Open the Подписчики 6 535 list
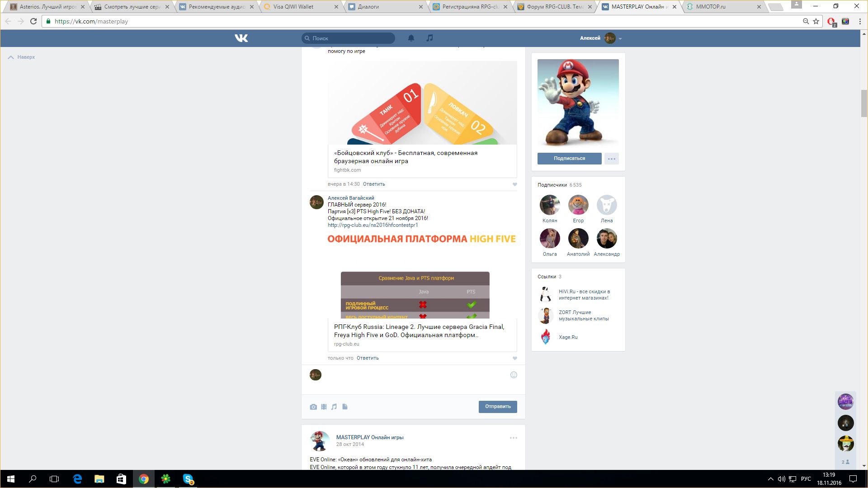Image resolution: width=868 pixels, height=488 pixels. pos(560,185)
